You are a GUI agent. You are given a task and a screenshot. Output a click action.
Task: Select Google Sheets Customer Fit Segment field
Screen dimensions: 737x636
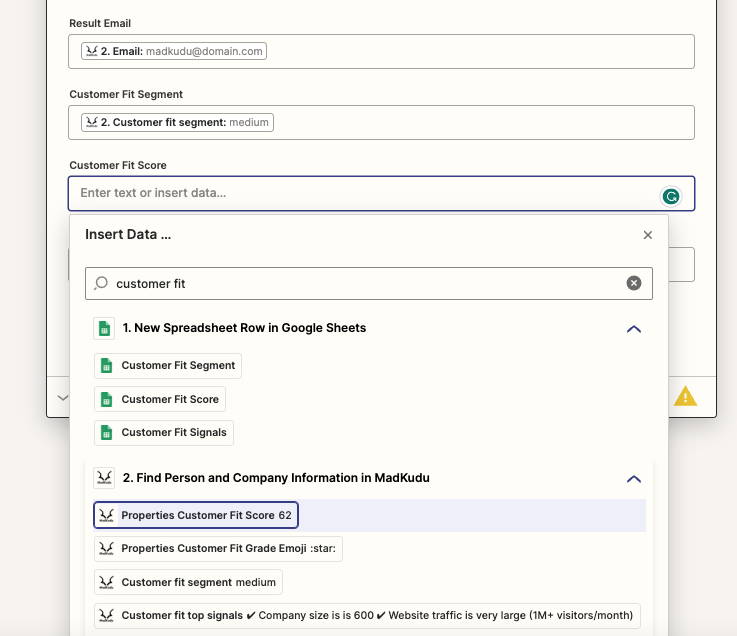(168, 366)
